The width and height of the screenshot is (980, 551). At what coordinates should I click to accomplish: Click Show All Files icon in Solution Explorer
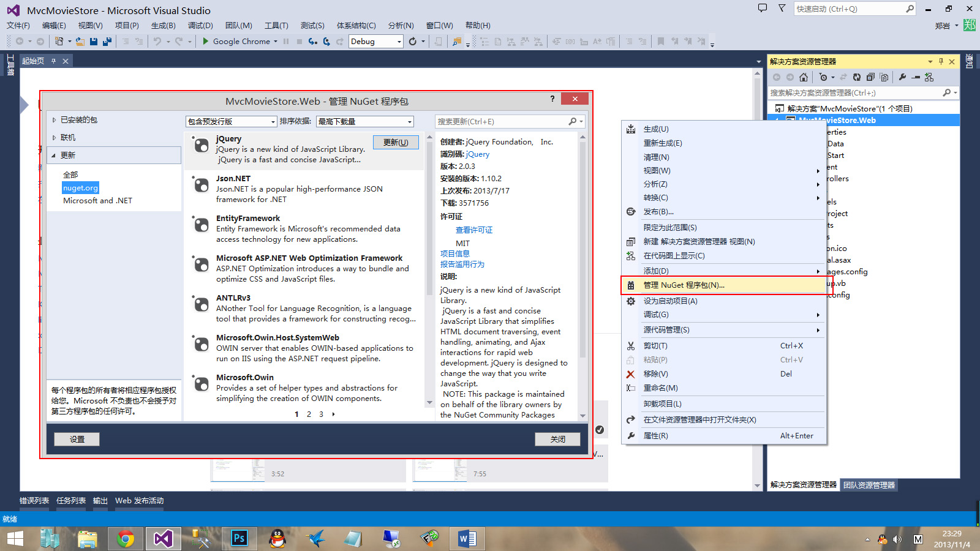[x=884, y=77]
